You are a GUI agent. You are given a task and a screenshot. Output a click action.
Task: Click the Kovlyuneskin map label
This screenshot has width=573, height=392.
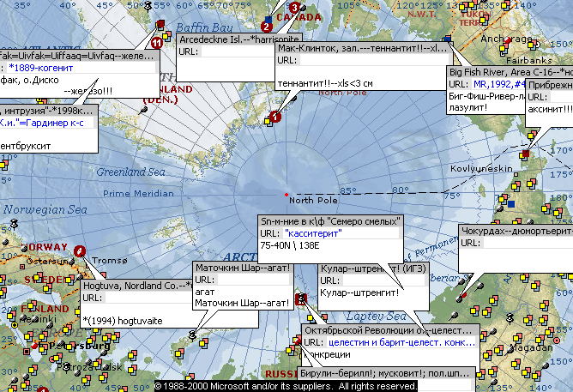(481, 168)
